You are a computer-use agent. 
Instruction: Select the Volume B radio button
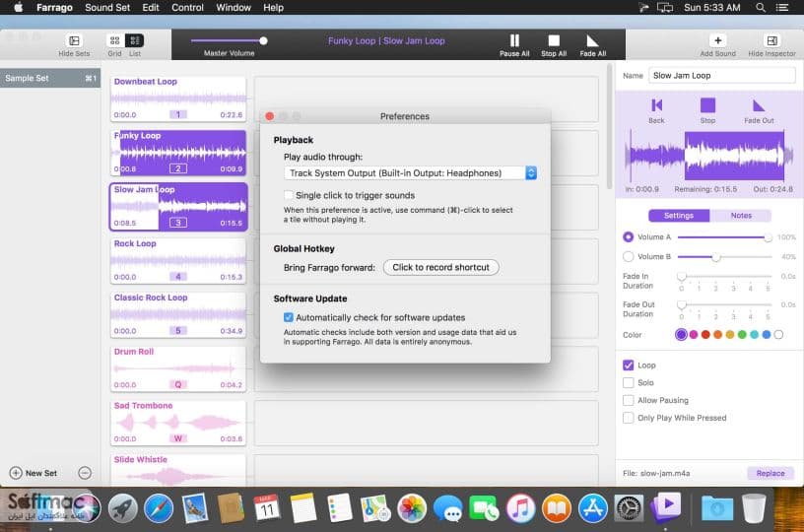(629, 256)
